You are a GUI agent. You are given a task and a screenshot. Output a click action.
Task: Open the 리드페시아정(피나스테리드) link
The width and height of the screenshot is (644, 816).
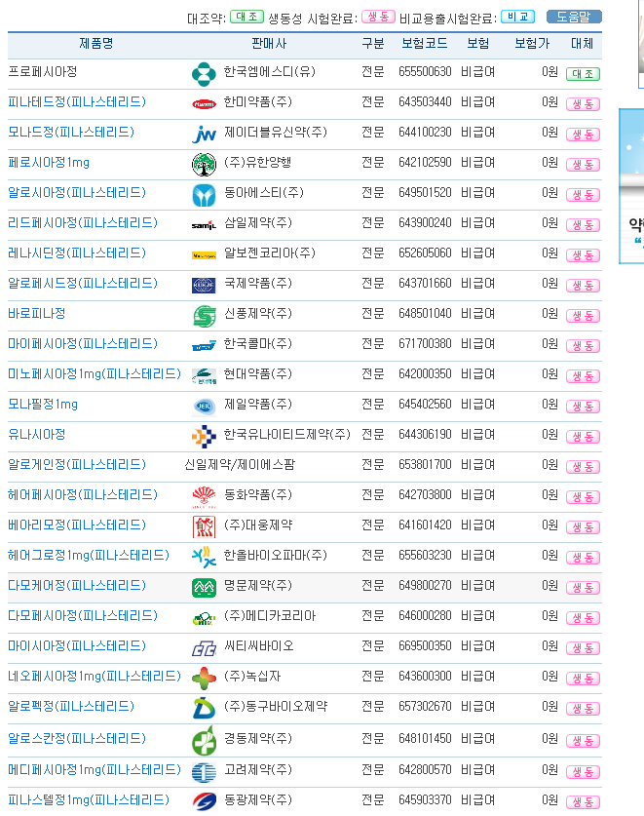83,222
